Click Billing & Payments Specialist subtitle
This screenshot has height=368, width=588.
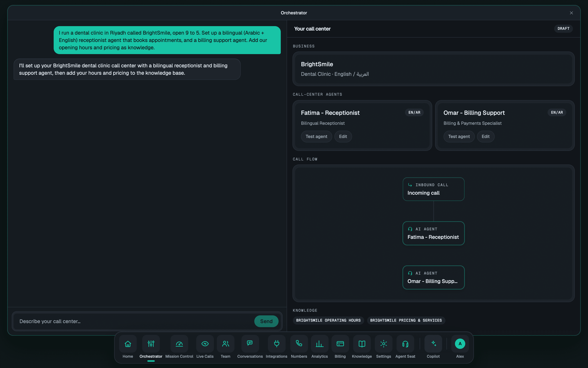(472, 123)
